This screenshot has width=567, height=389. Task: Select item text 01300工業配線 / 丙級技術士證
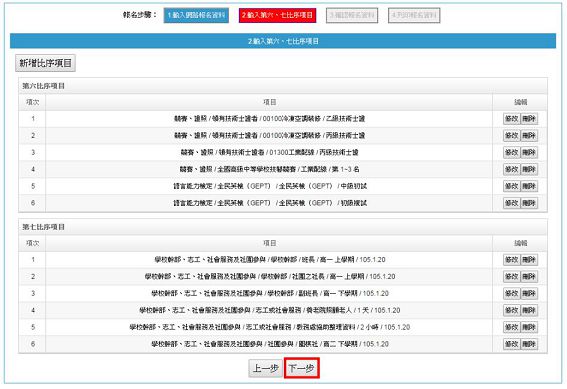tap(269, 153)
